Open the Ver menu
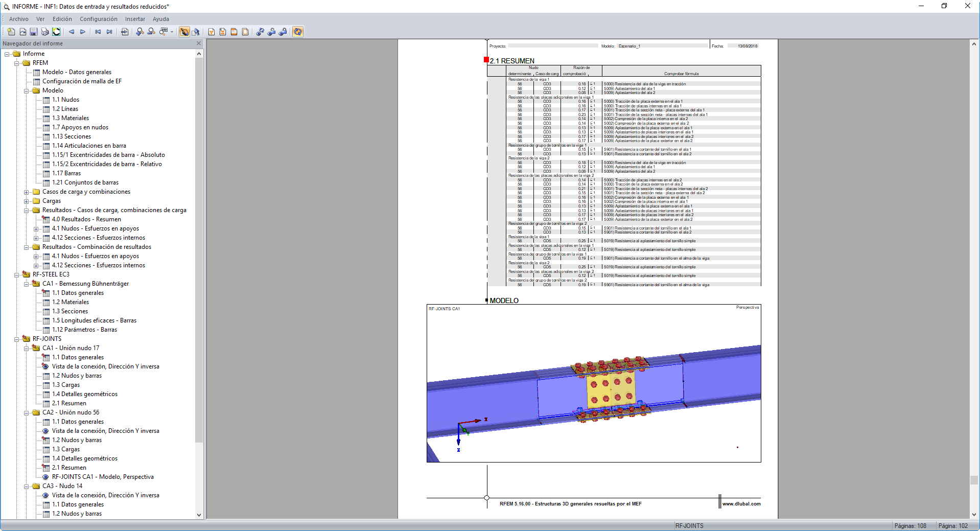 (x=40, y=19)
